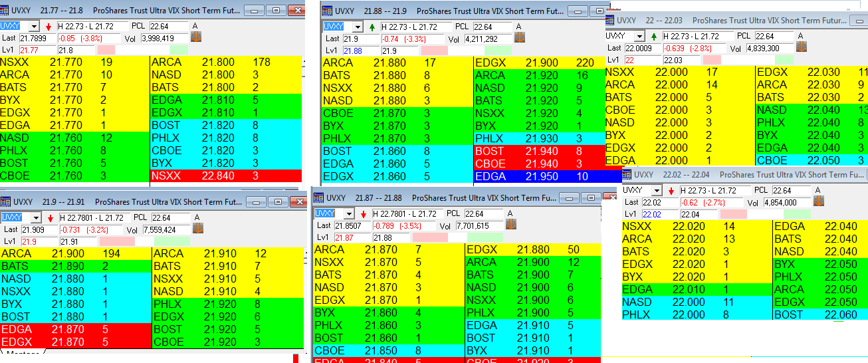The height and width of the screenshot is (363, 868).
Task: Expand the UVXY symbol dropdown in the 21.87 -- 21.88 window
Action: click(348, 213)
